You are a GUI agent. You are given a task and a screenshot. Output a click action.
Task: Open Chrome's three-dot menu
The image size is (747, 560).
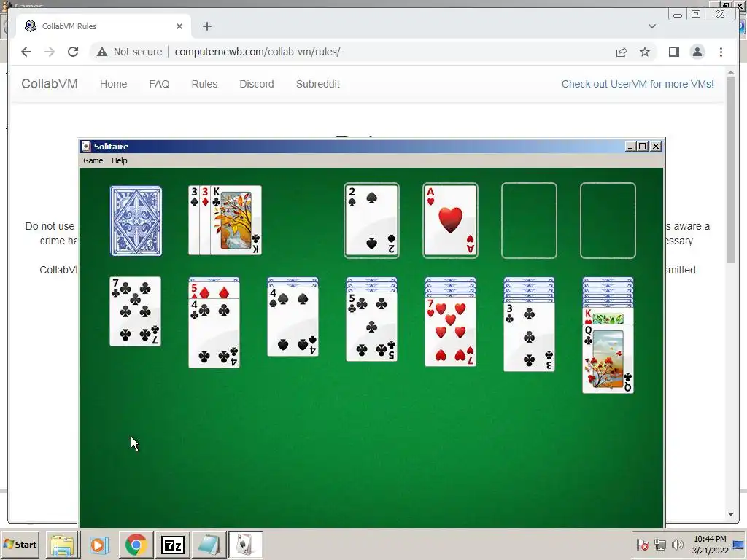(721, 52)
